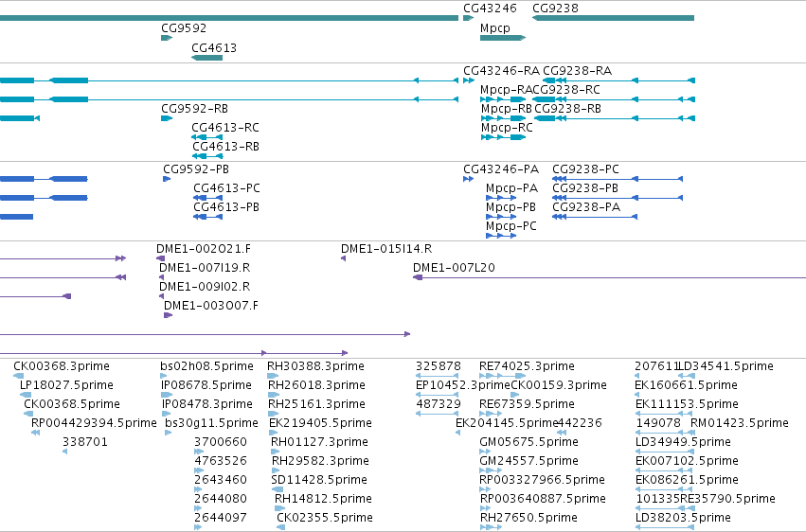806x532 pixels.
Task: Click the CG9238-PA protein label
Action: (x=586, y=207)
